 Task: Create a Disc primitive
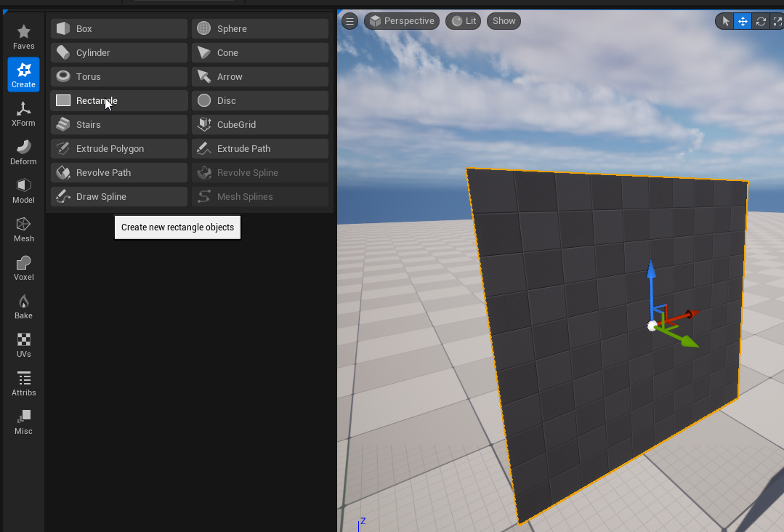pyautogui.click(x=260, y=100)
